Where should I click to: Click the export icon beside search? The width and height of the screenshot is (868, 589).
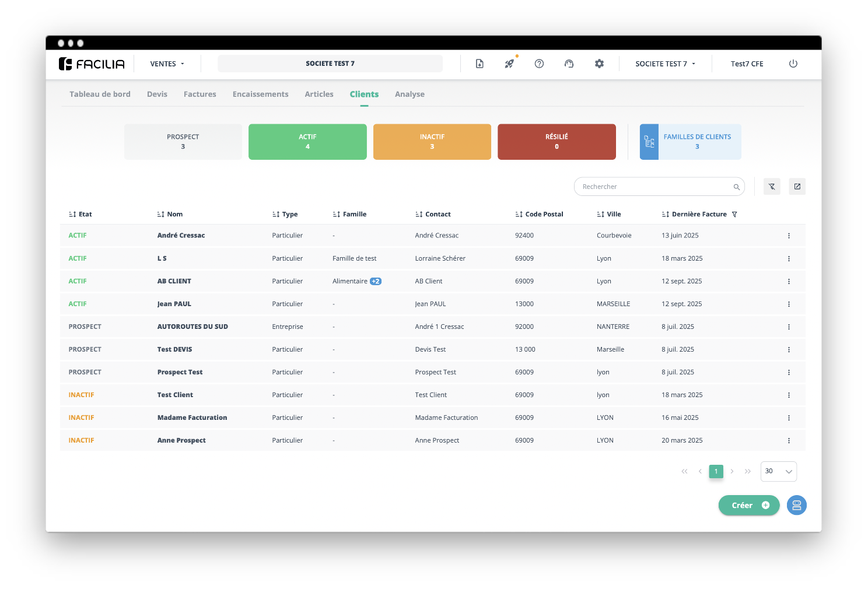click(797, 187)
